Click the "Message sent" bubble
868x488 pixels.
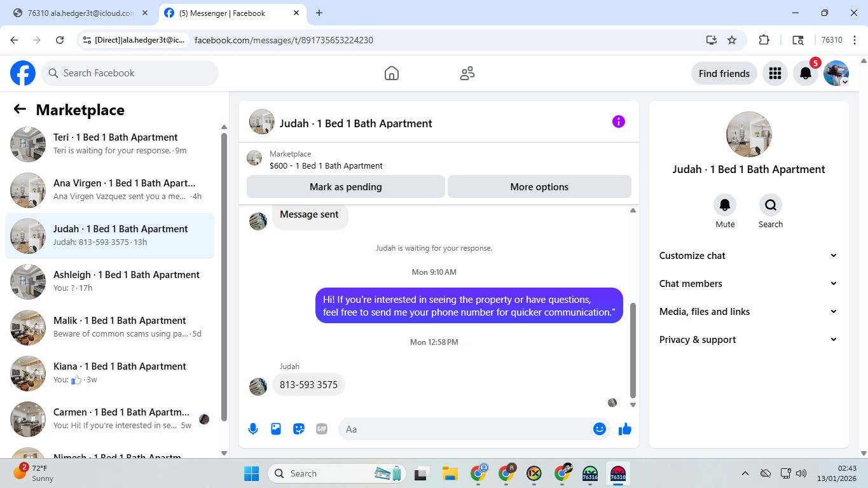310,215
